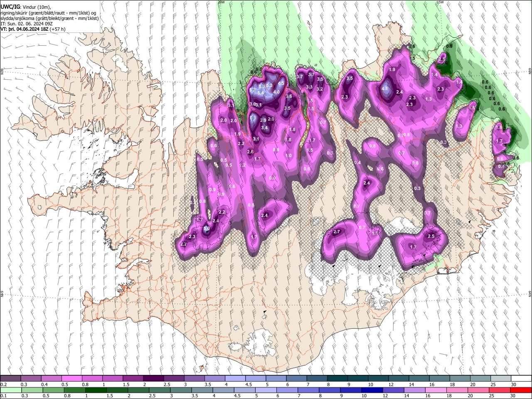Click the '(+57 h)' forecast offset text

coord(57,30)
